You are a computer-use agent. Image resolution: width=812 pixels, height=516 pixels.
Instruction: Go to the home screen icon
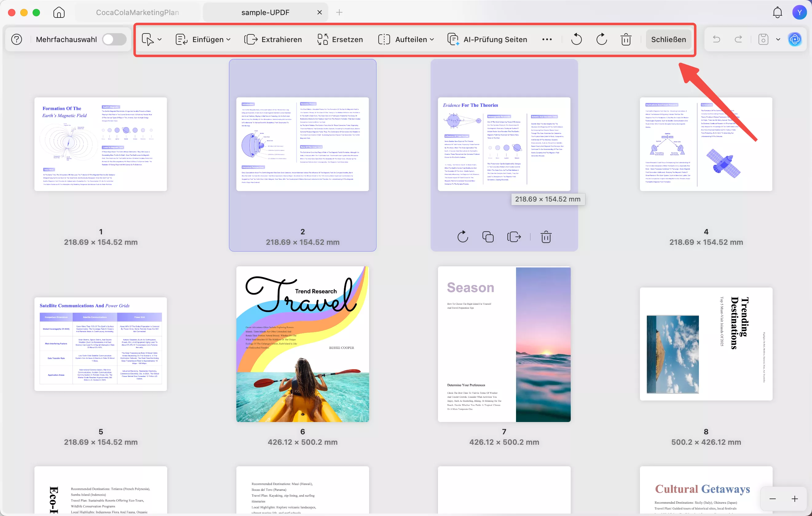click(x=59, y=13)
